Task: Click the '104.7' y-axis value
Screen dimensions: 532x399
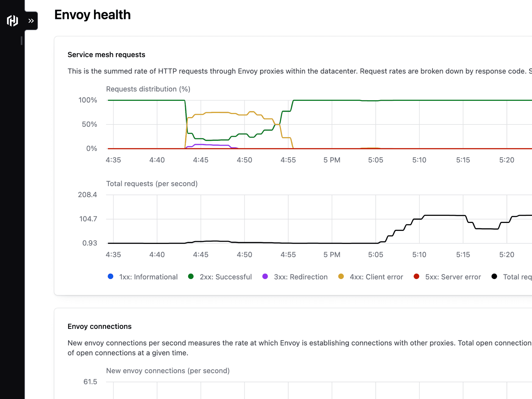Action: 88,219
